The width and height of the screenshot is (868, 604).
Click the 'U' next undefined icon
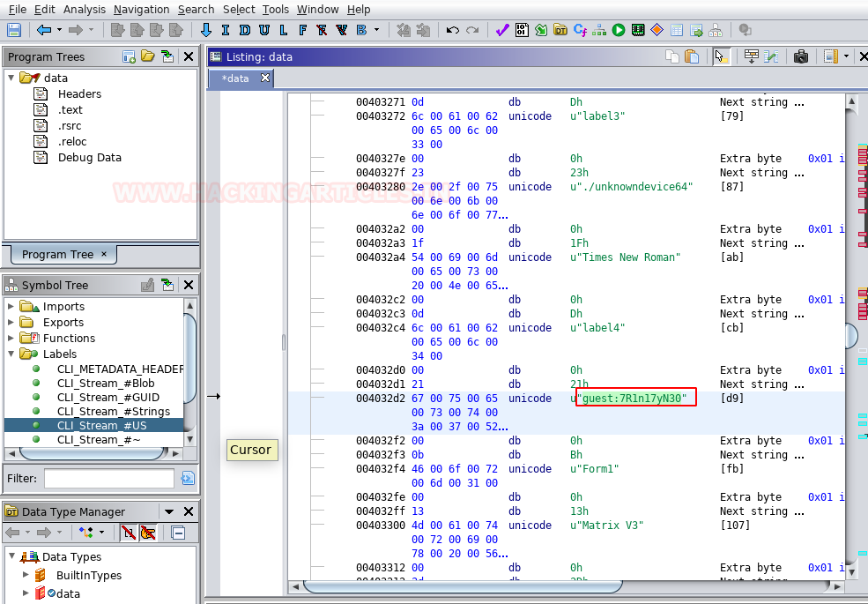coord(264,30)
